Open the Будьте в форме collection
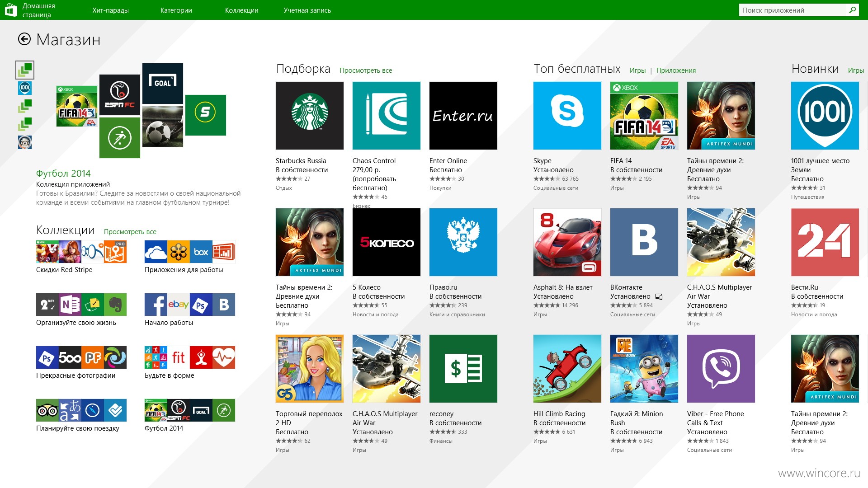 point(190,357)
